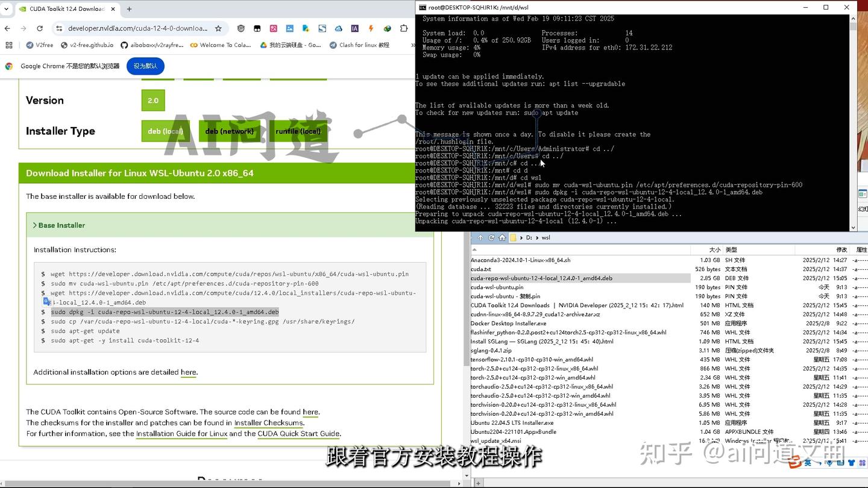
Task: Reload the NVIDIA download page
Action: (x=40, y=28)
